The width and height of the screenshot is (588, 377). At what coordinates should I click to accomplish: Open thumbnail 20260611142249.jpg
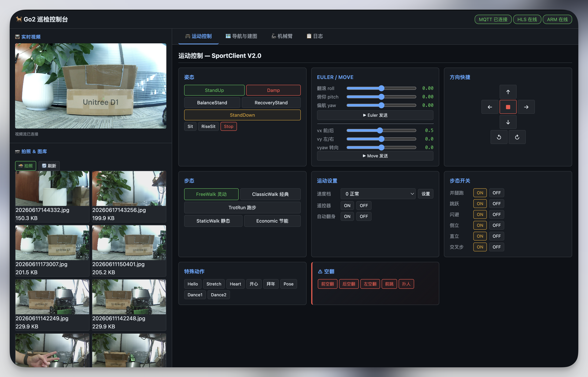(52, 297)
